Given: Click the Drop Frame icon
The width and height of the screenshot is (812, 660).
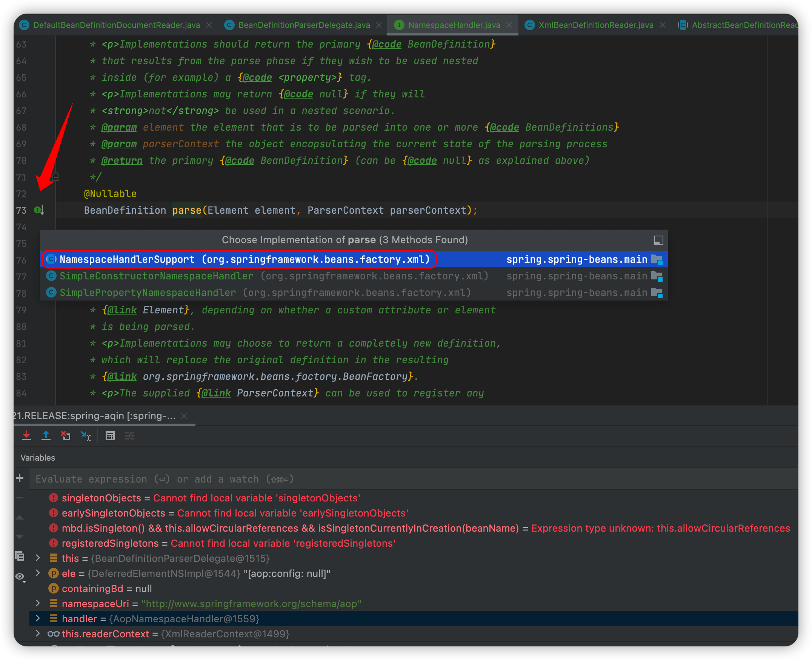Looking at the screenshot, I should point(66,436).
